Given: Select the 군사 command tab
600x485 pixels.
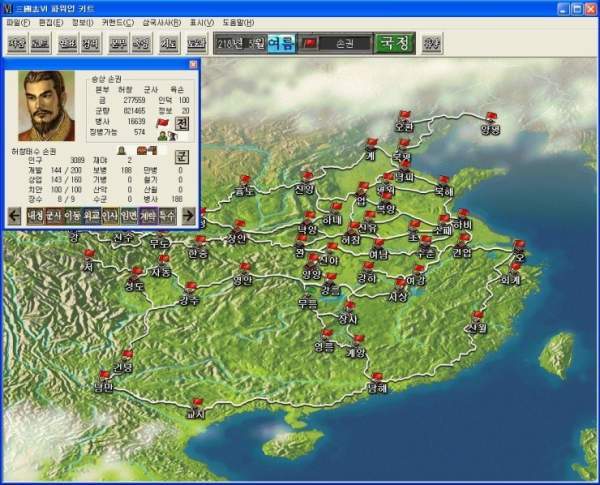Looking at the screenshot, I should click(x=54, y=216).
